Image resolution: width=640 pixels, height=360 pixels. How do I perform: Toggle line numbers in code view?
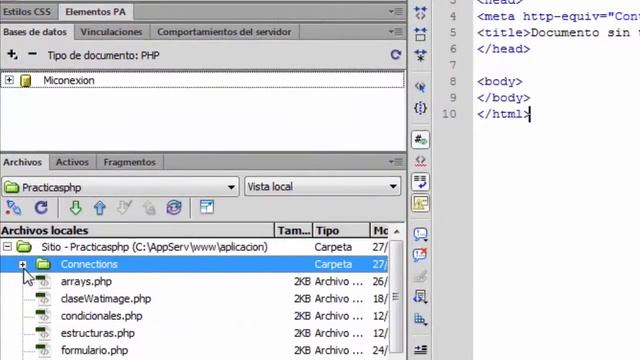pyautogui.click(x=420, y=140)
